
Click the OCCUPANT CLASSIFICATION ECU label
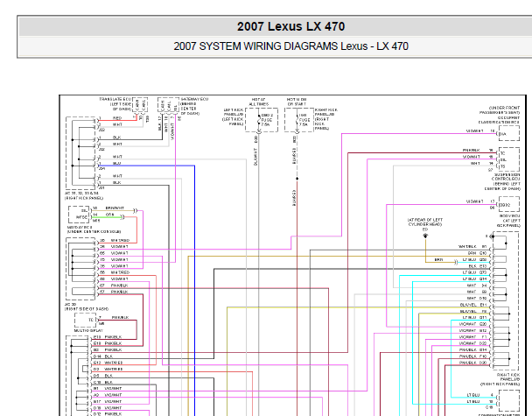point(499,119)
